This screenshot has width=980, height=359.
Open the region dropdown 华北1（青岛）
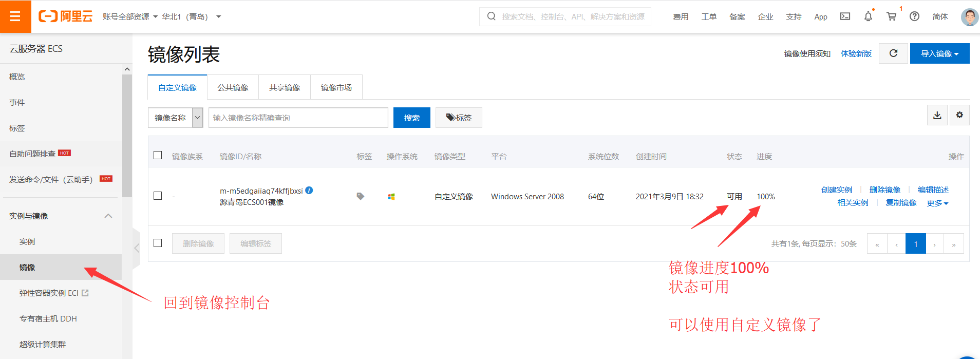coord(192,16)
